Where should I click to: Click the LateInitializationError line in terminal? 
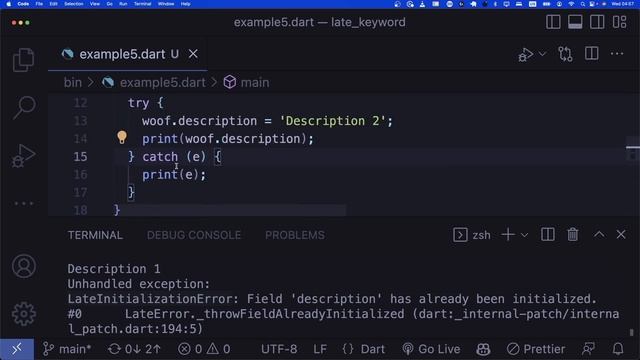click(332, 299)
